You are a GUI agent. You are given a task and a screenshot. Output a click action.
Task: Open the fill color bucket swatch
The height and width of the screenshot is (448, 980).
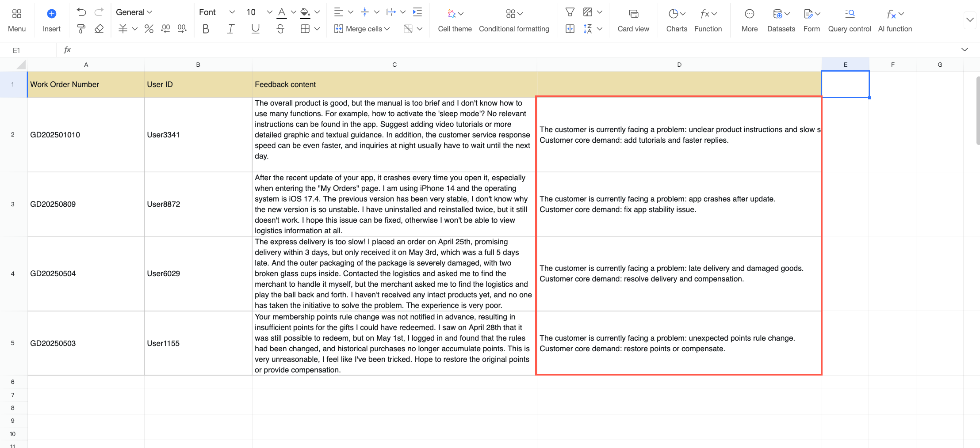pos(305,12)
